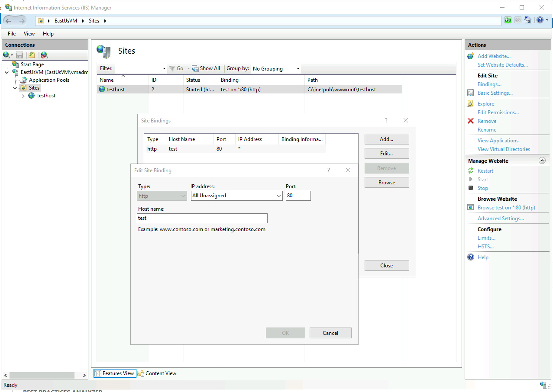553x392 pixels.
Task: Open the Edit Permissions link
Action: click(x=498, y=112)
